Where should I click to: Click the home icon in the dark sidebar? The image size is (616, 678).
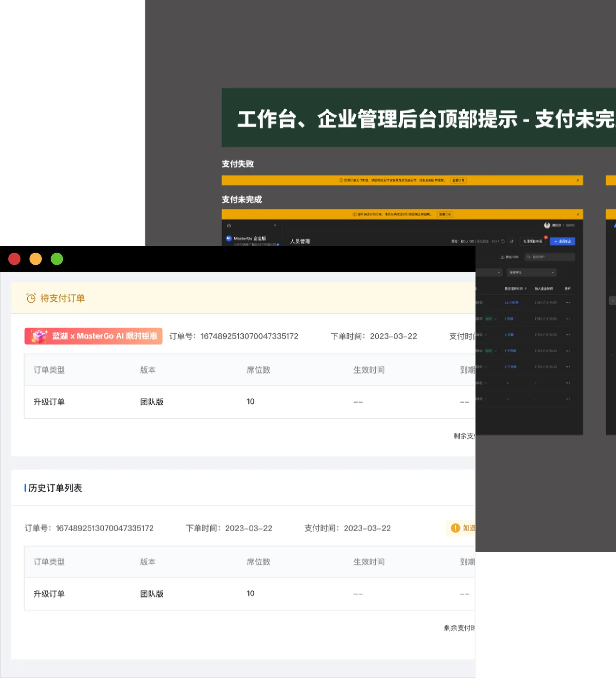[229, 225]
